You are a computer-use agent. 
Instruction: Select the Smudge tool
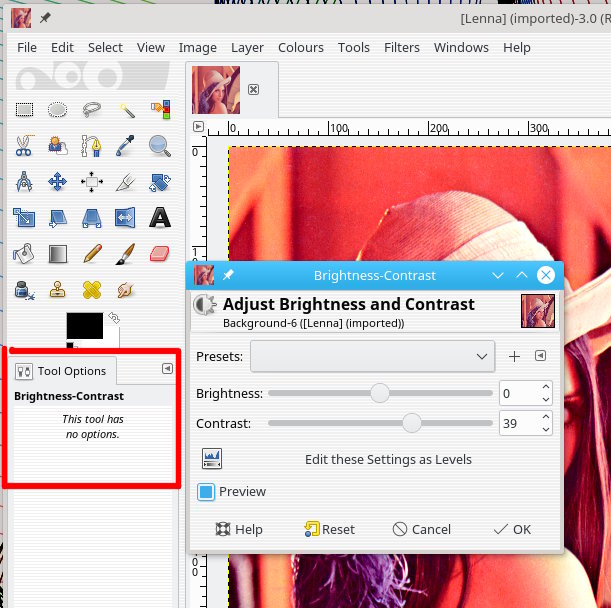(x=125, y=290)
